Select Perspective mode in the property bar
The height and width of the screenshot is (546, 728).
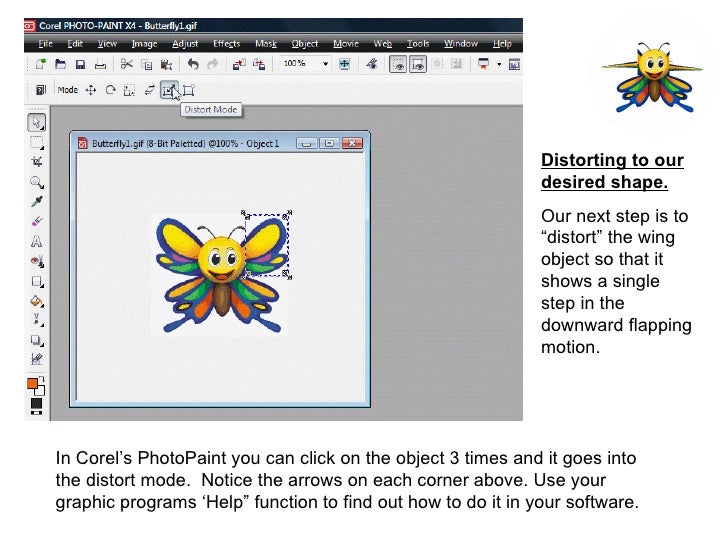(188, 90)
